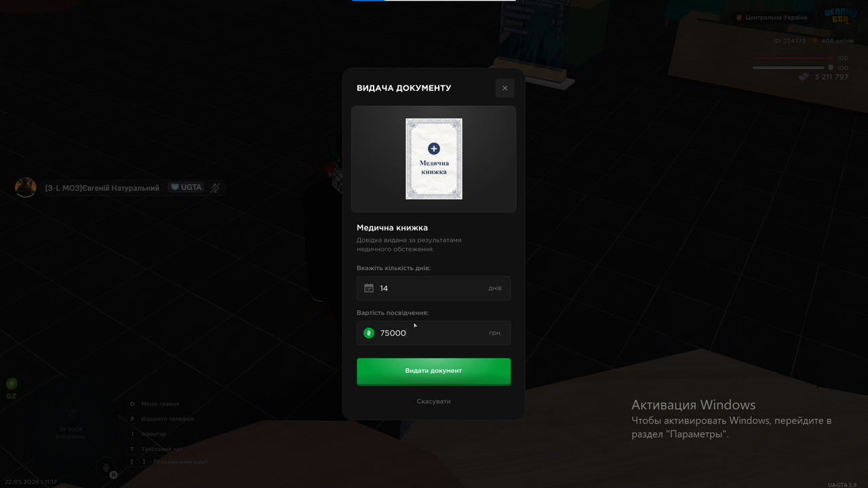This screenshot has height=488, width=868.
Task: Click the grey armor bar
Action: click(x=789, y=68)
